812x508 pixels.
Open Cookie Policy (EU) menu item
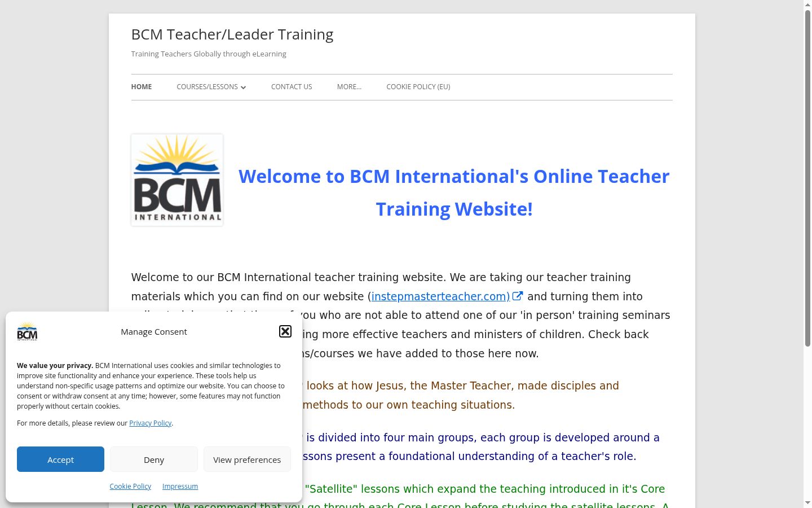(x=418, y=87)
